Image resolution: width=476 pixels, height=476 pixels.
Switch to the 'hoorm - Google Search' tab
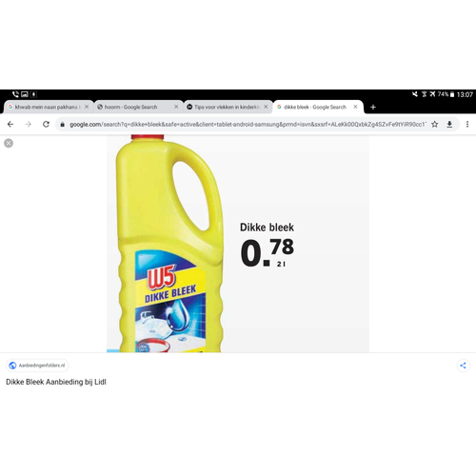point(135,107)
